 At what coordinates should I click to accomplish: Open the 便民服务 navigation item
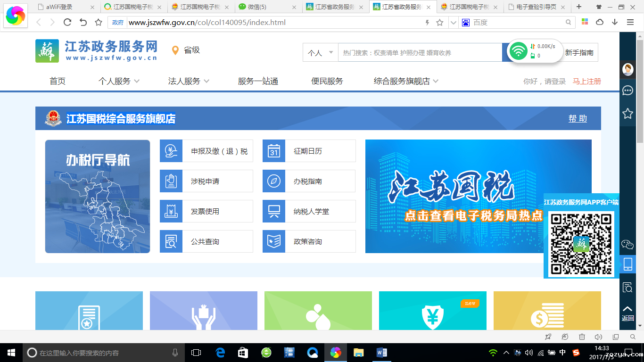point(327,81)
